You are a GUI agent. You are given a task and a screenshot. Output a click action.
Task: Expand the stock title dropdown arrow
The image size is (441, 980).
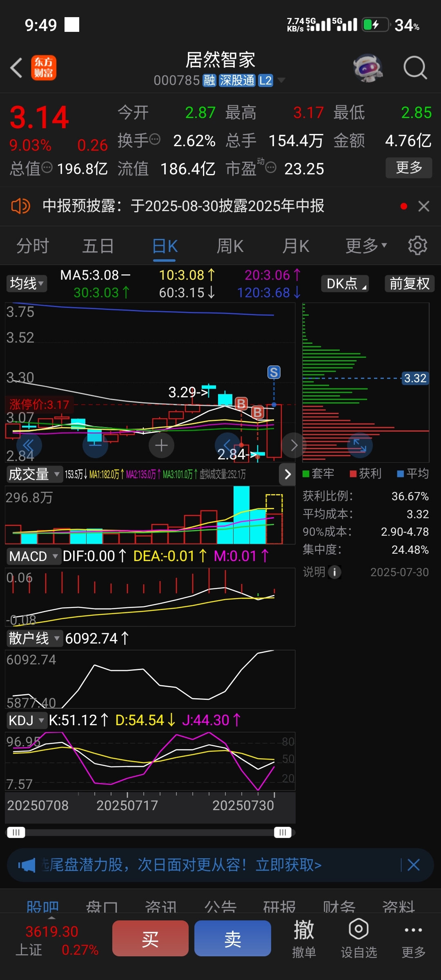[281, 80]
